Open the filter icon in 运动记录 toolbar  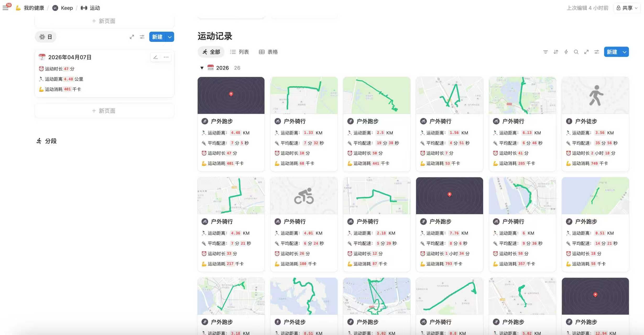545,52
